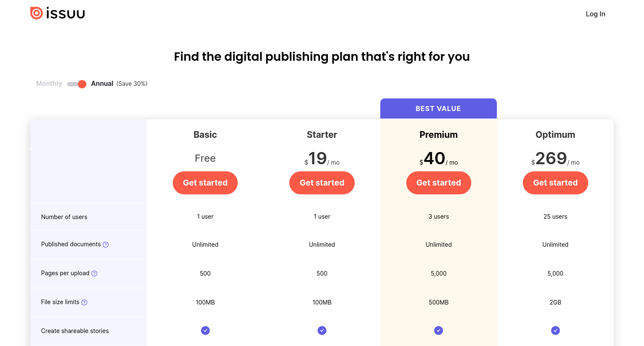Open File size limits help icon
Screen dimensions: 644x346
point(84,302)
